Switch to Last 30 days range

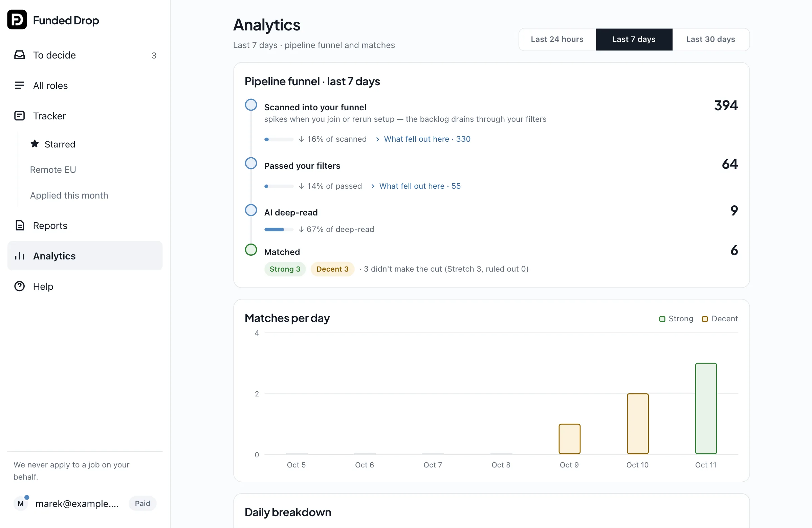tap(710, 39)
